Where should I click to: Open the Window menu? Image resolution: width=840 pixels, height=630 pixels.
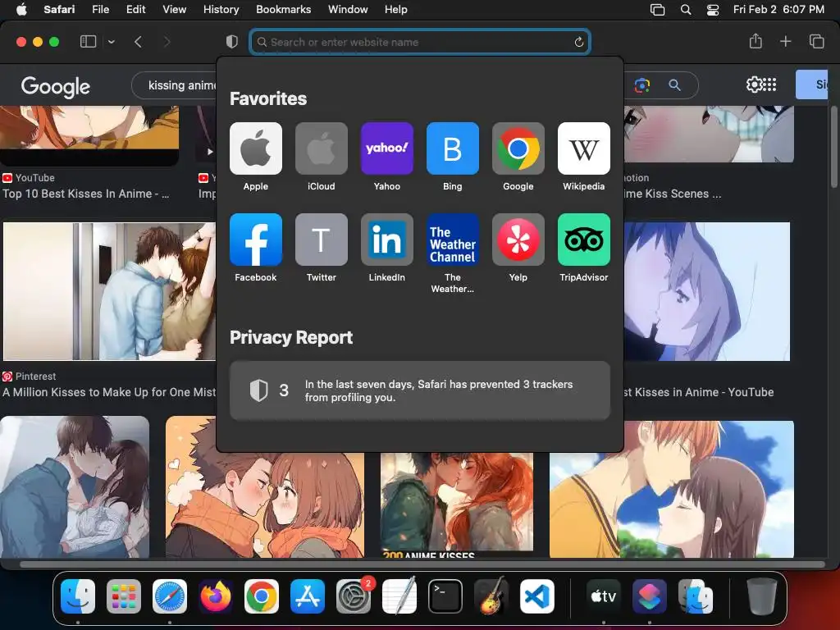[348, 10]
